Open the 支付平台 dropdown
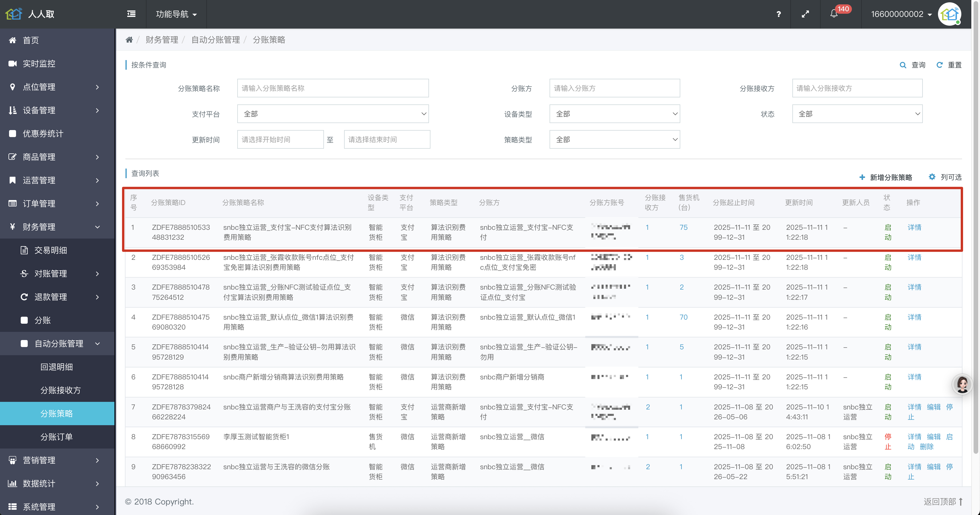 pyautogui.click(x=332, y=114)
